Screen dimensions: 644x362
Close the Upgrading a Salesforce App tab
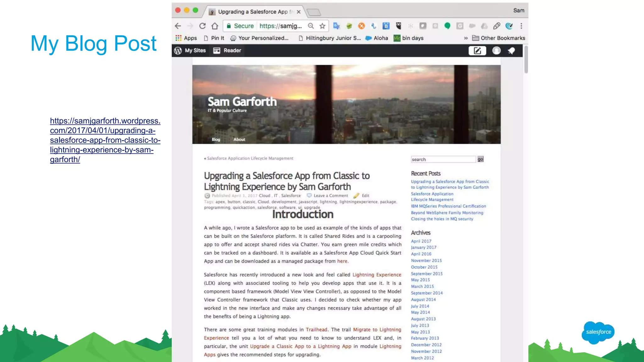pos(299,12)
